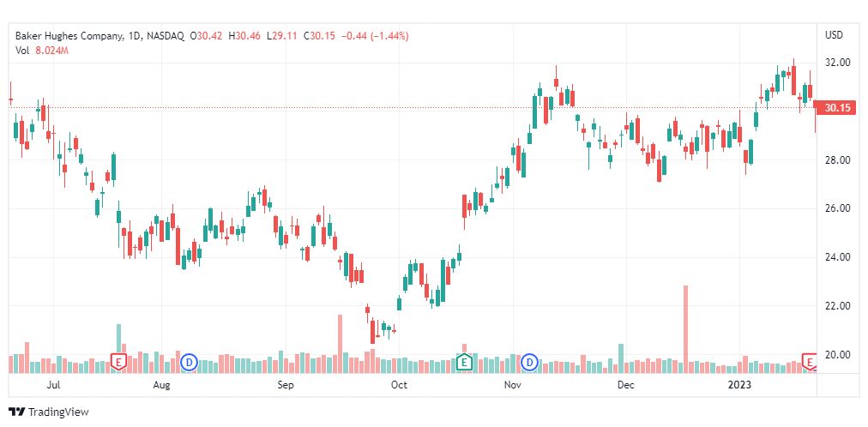The image size is (868, 427).
Task: Click the Jul label on time axis
Action: point(54,385)
